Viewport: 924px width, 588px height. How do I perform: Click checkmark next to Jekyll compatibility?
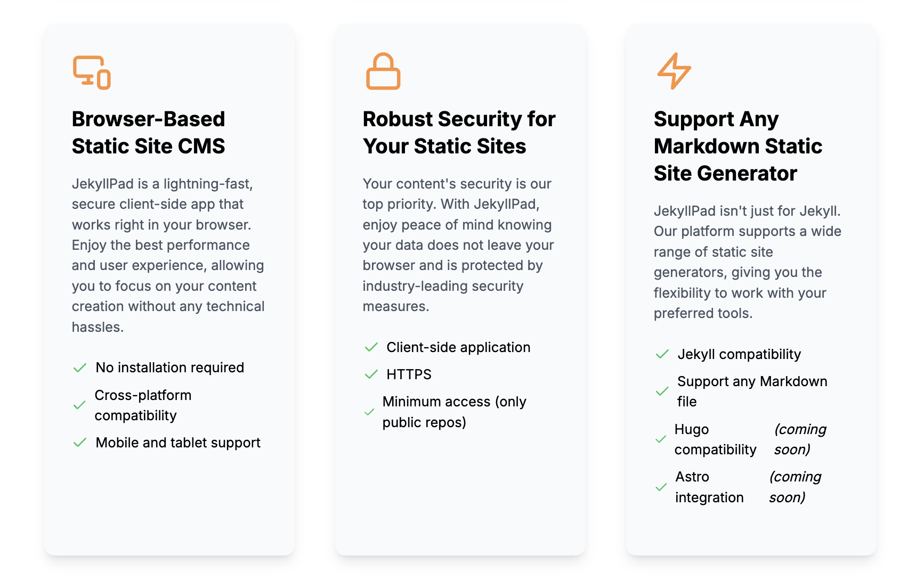(662, 355)
